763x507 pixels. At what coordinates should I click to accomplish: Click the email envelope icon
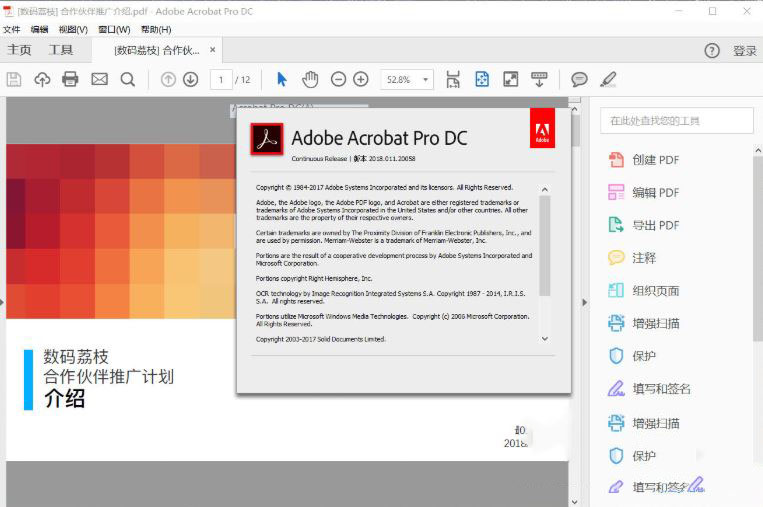(99, 79)
